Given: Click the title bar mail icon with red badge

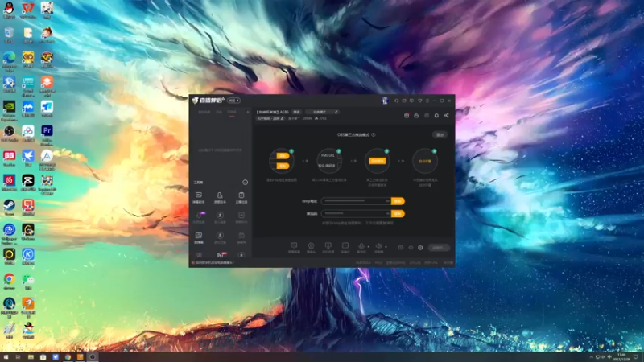Looking at the screenshot, I should [404, 101].
